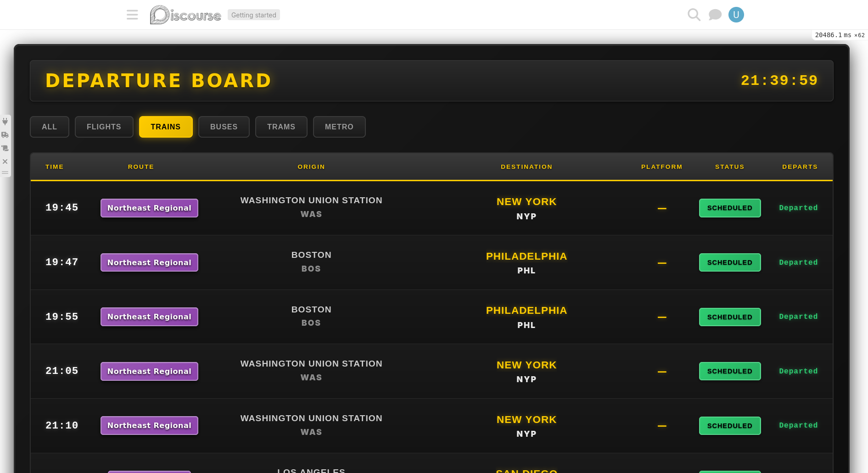Switch to the Trams filter
The width and height of the screenshot is (868, 473).
(x=281, y=127)
